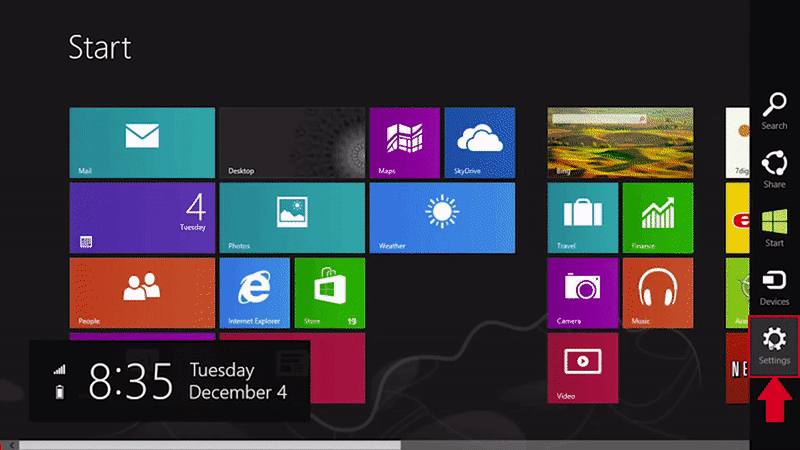The width and height of the screenshot is (800, 450).
Task: Open the Finance chart tile
Action: (657, 217)
